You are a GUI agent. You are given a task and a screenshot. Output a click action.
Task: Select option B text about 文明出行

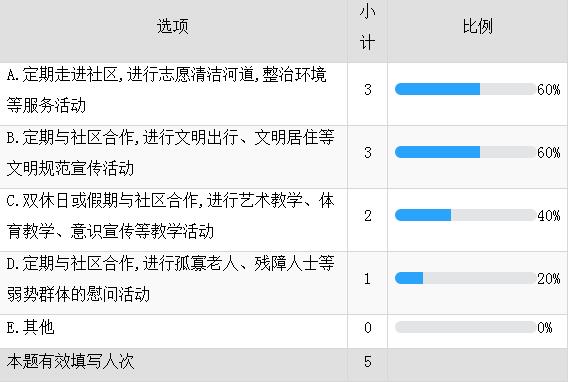[x=170, y=153]
